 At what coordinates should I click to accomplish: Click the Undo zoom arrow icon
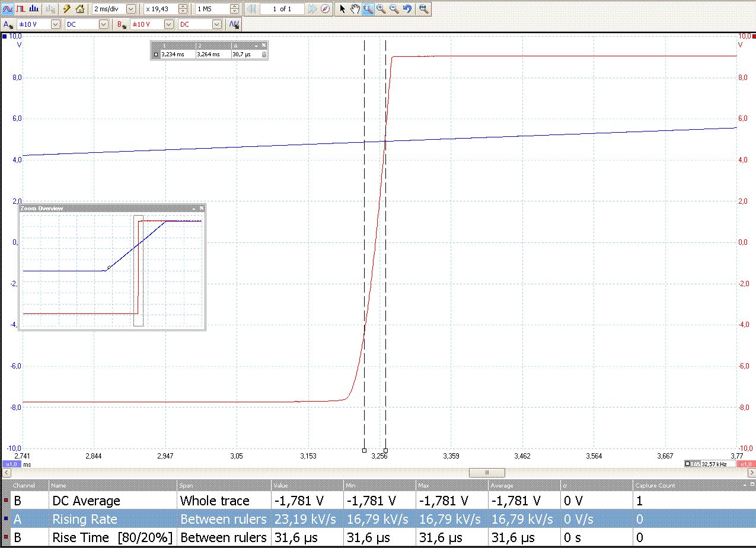point(407,9)
